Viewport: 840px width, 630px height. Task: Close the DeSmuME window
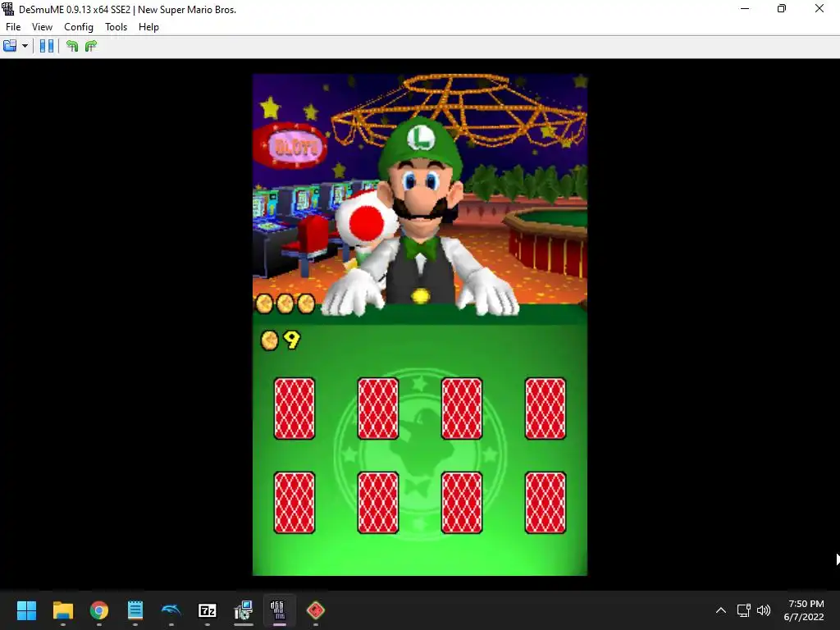click(819, 9)
